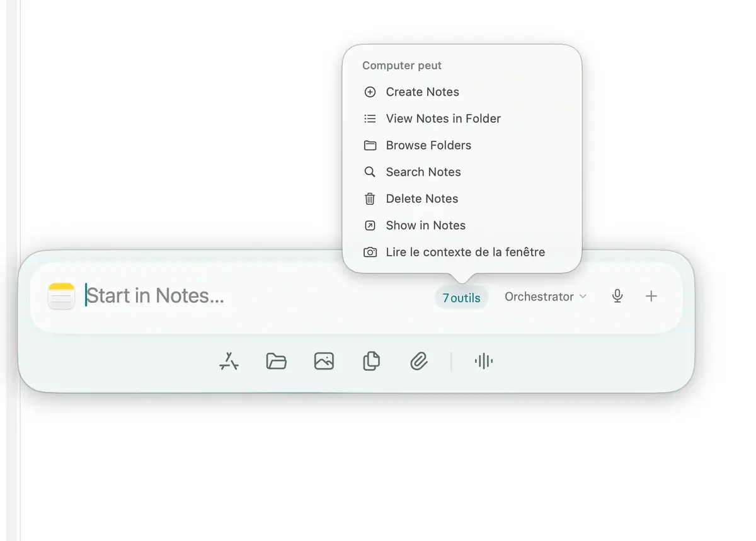Screen dimensions: 756x541
Task: Click the copy documents icon
Action: coord(371,361)
